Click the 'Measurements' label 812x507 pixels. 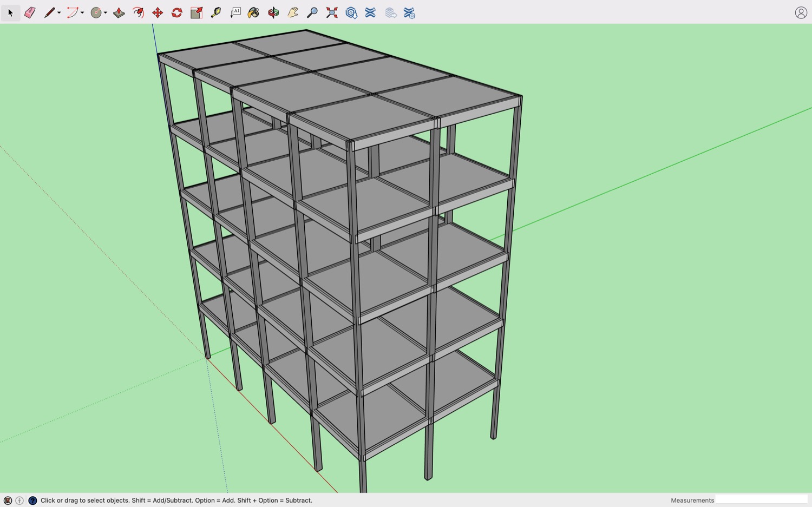pos(692,501)
